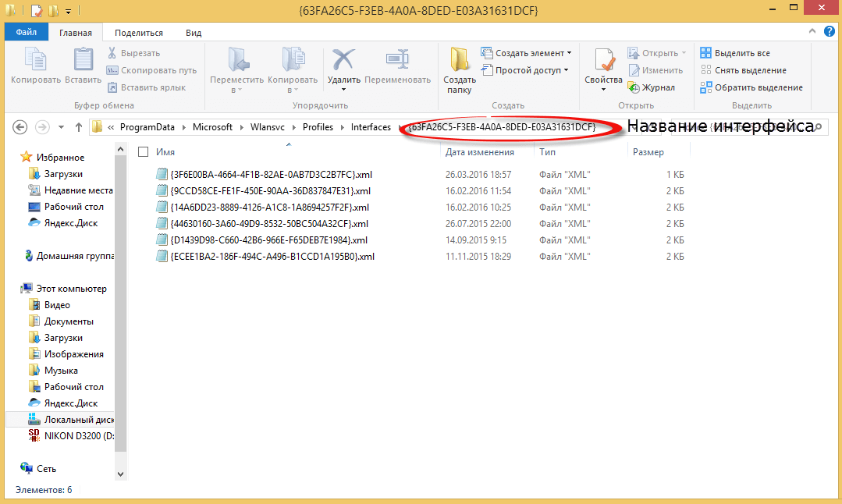The width and height of the screenshot is (842, 504).
Task: Open the Файл menu tab
Action: click(x=26, y=33)
